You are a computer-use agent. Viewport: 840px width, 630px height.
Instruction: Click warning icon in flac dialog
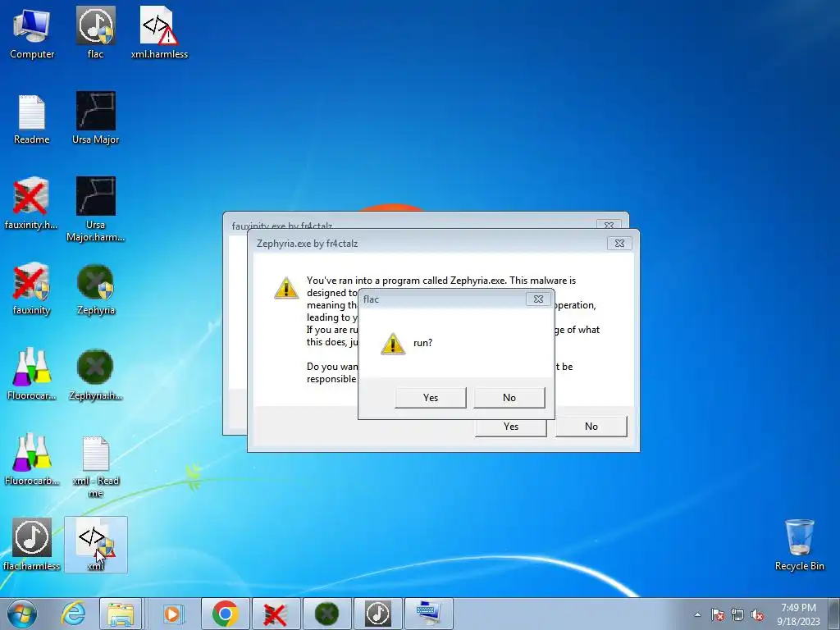pos(393,344)
